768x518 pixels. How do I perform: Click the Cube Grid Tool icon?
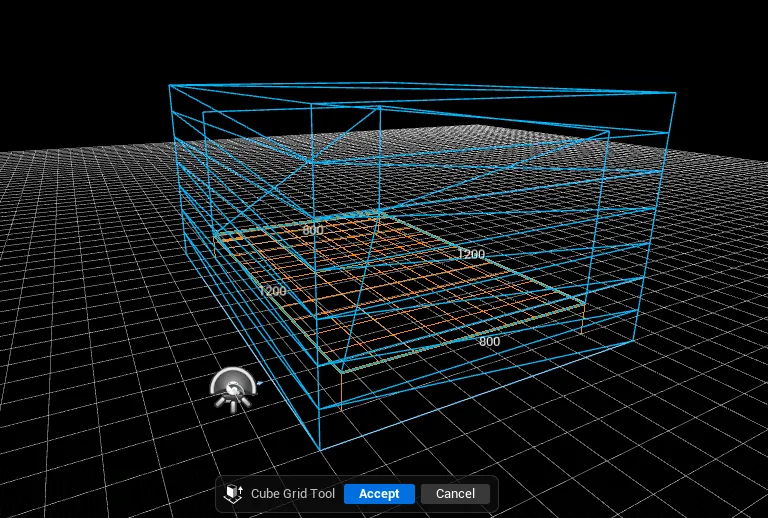click(234, 494)
